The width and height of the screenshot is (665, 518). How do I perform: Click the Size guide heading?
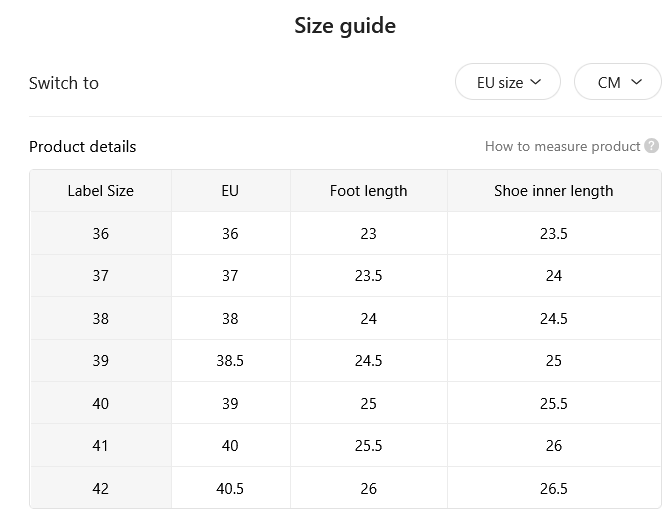(345, 26)
